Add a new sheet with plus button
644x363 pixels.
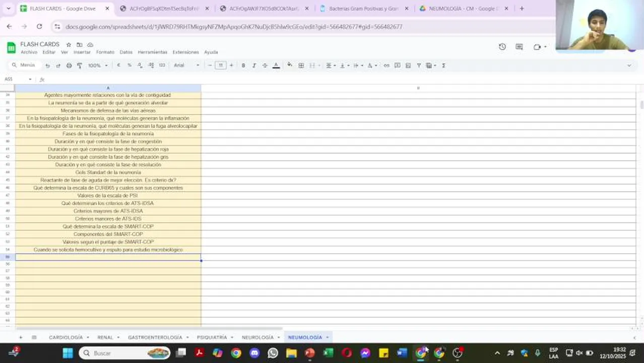click(21, 337)
